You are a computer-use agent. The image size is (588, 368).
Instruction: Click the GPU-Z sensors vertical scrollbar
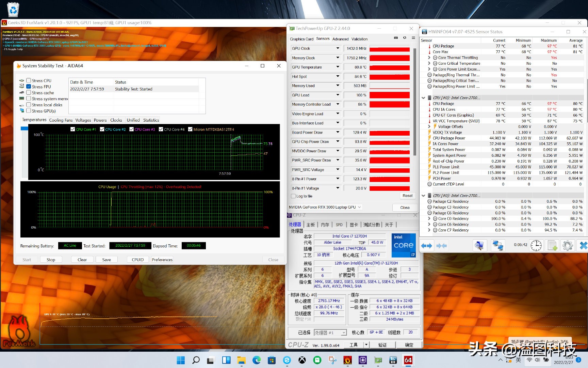(x=414, y=102)
